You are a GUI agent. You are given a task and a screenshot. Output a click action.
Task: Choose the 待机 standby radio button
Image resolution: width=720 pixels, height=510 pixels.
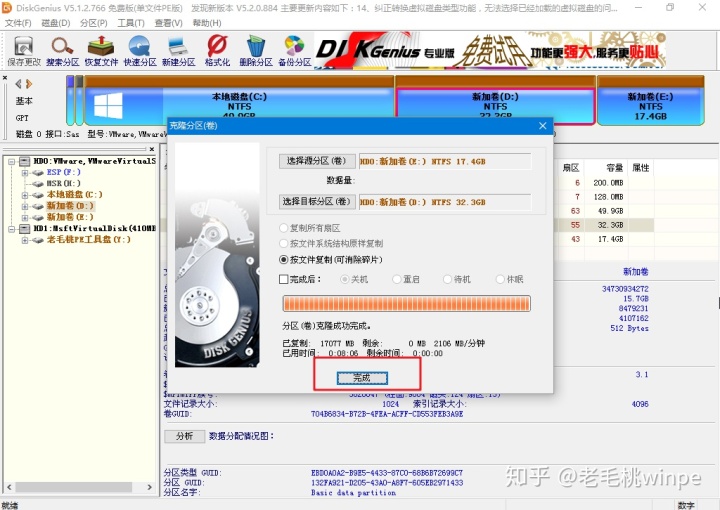point(448,279)
